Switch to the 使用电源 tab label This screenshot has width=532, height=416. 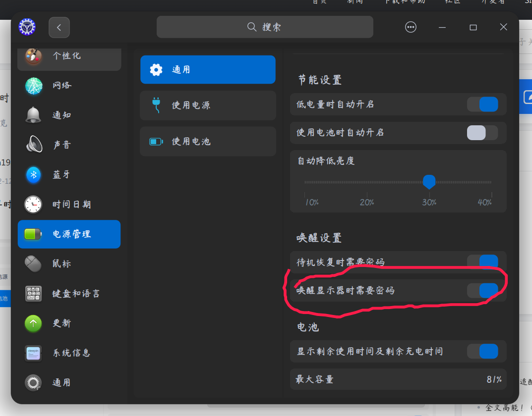191,105
